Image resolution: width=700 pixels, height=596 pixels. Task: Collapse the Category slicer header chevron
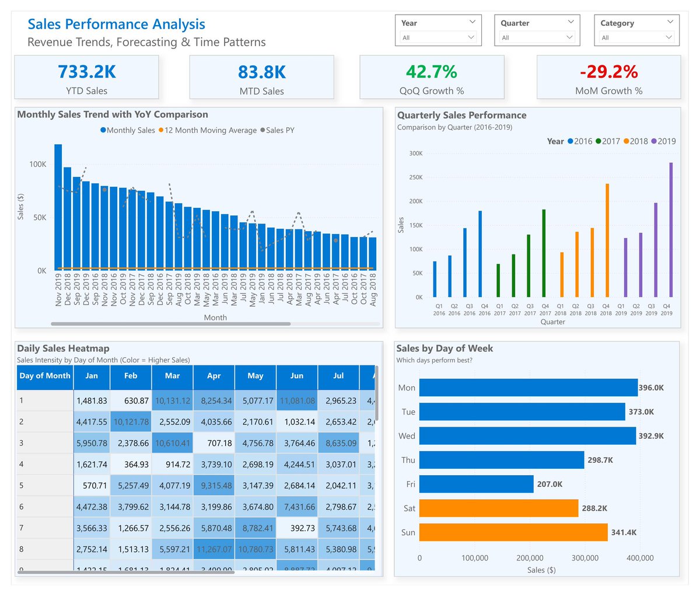(x=671, y=22)
